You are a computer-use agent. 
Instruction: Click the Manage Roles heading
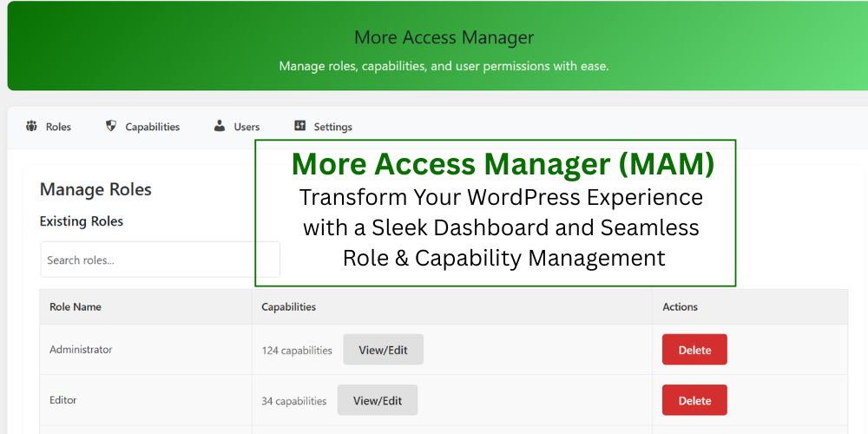coord(95,189)
